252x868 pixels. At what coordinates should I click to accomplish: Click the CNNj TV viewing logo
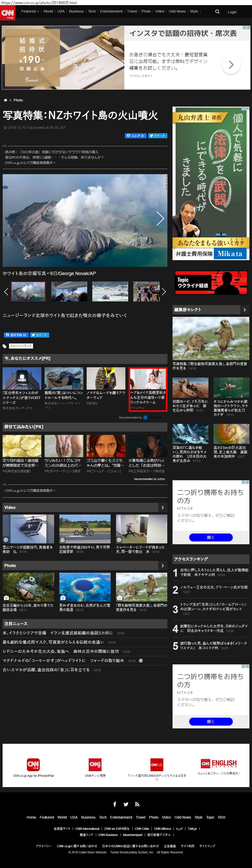coord(95,764)
